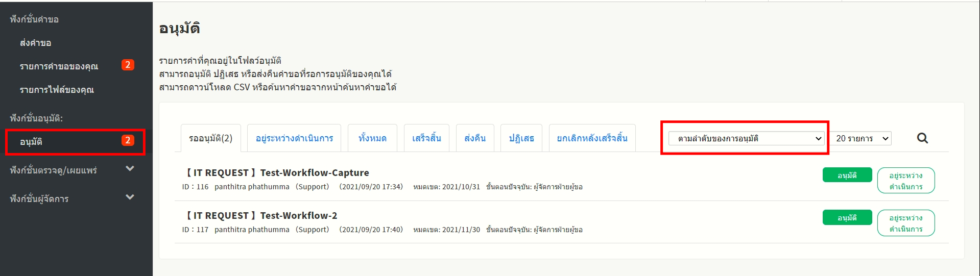Switch to อยู่ระหว่างดำเนินการ tab
980x276 pixels.
[294, 138]
